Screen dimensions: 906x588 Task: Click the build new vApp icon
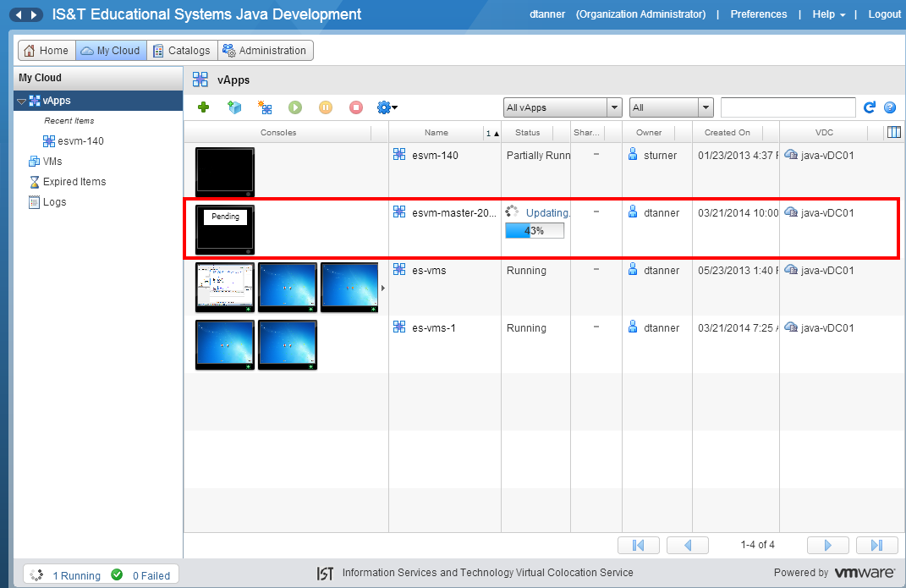(265, 107)
